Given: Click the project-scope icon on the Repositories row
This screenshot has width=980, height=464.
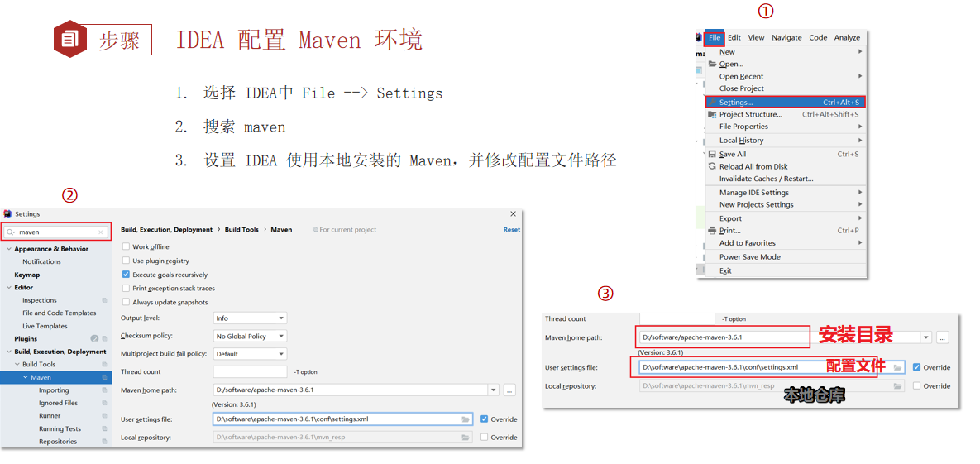Looking at the screenshot, I should coord(104,442).
